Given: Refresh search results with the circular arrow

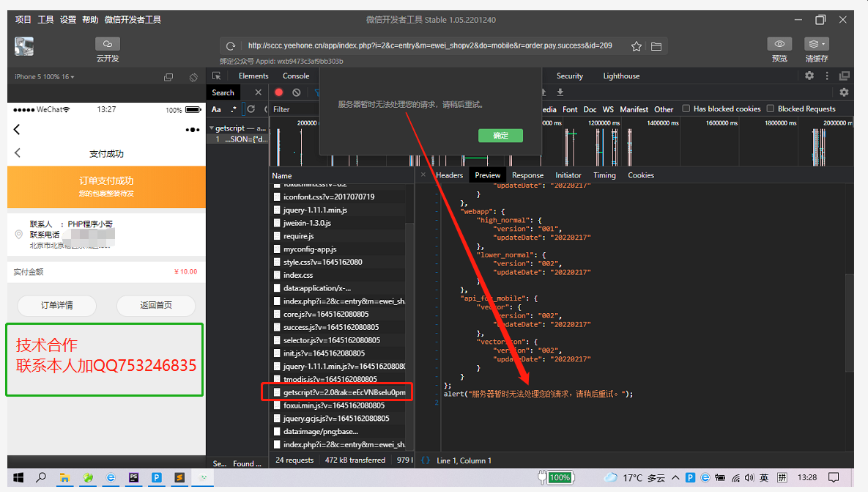Looking at the screenshot, I should (251, 109).
